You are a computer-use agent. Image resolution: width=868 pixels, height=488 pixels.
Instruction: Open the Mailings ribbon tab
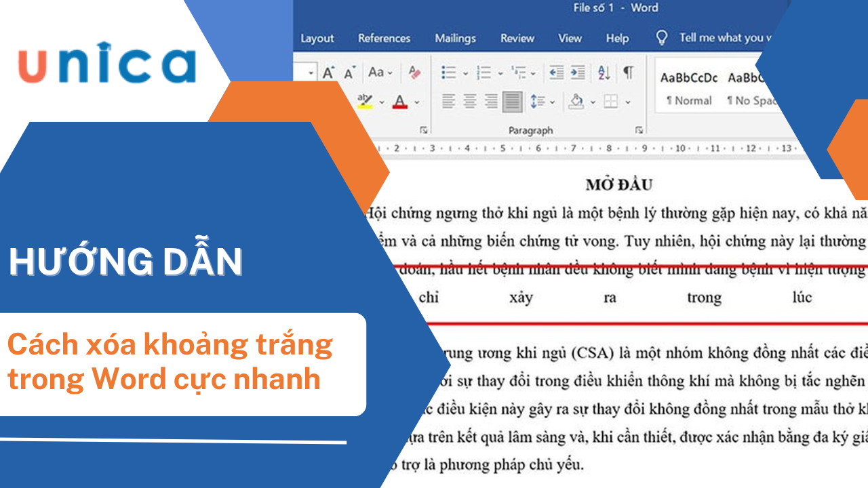pos(455,38)
